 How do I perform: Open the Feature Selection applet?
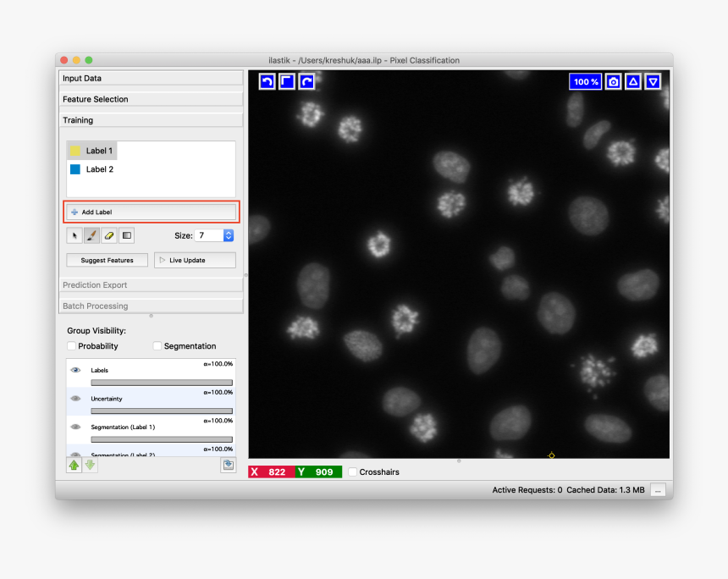(152, 99)
